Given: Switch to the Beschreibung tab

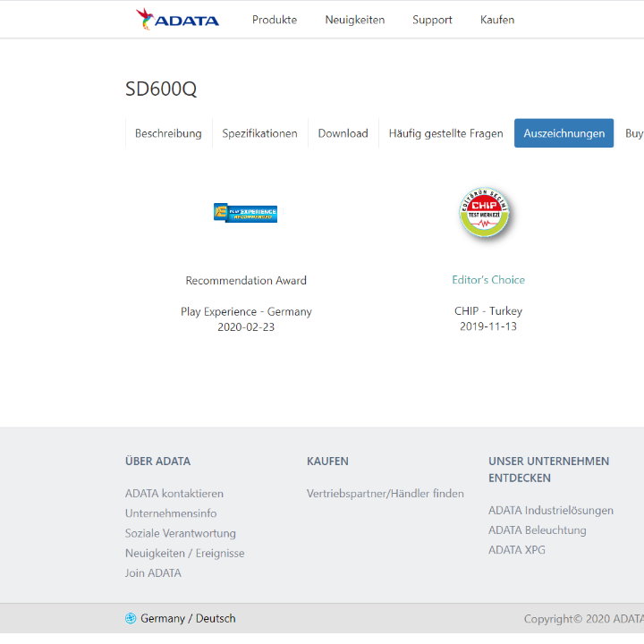Looking at the screenshot, I should pos(168,133).
